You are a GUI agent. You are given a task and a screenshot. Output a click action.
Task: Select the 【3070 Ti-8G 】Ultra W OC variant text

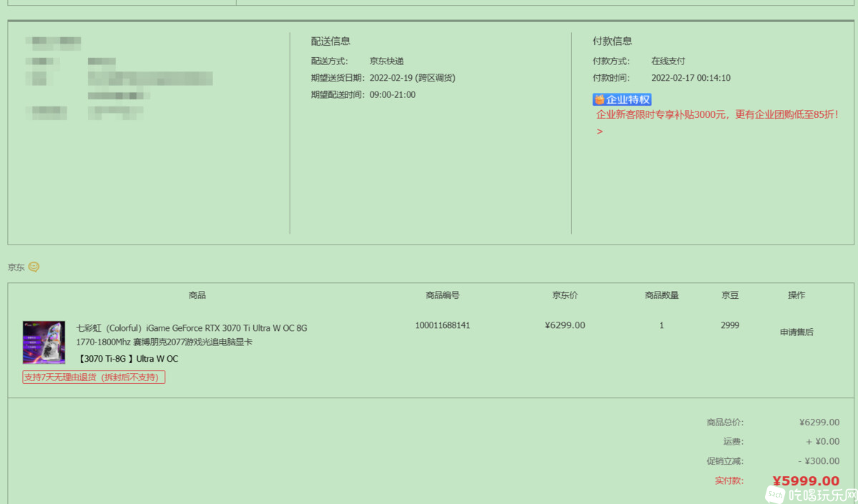[x=127, y=359]
